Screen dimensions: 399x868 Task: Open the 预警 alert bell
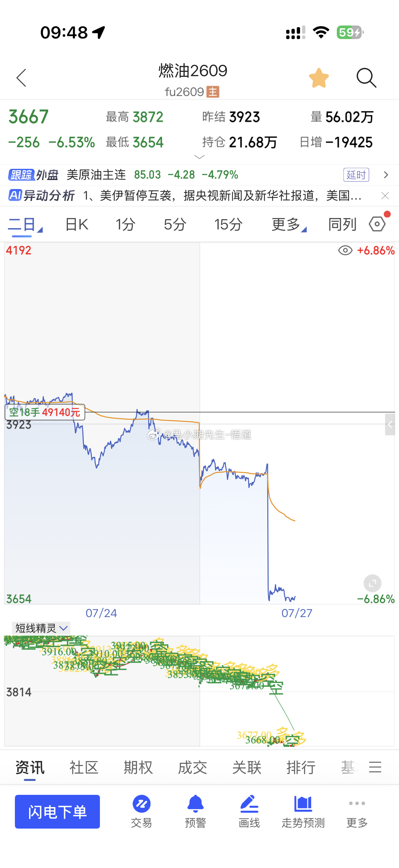(x=195, y=811)
